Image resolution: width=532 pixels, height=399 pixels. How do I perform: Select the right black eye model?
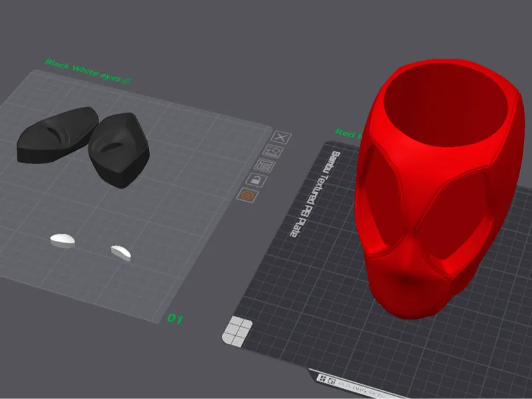tap(119, 149)
